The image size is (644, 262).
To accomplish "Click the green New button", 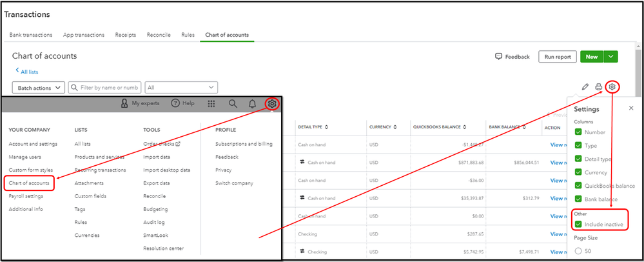I will [x=592, y=57].
